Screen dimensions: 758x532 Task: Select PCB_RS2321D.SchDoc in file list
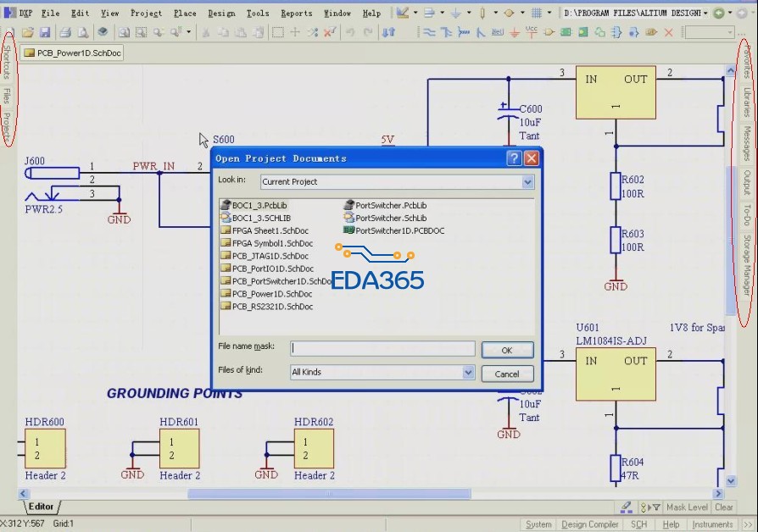pyautogui.click(x=267, y=307)
